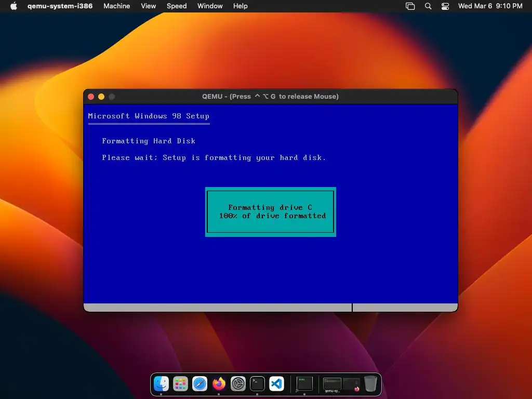Image resolution: width=532 pixels, height=399 pixels.
Task: Open Control Center from the menu bar
Action: coord(445,6)
